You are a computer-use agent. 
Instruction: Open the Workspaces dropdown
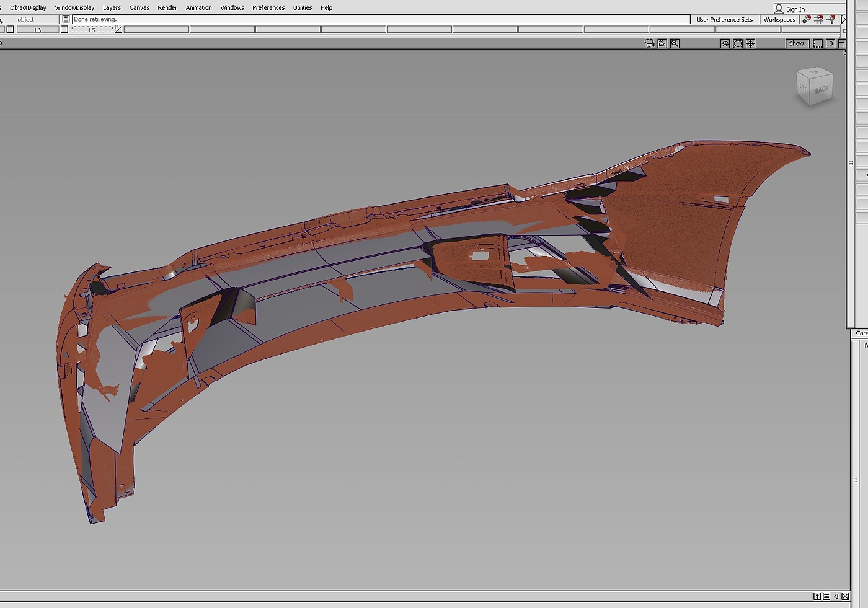click(x=779, y=20)
